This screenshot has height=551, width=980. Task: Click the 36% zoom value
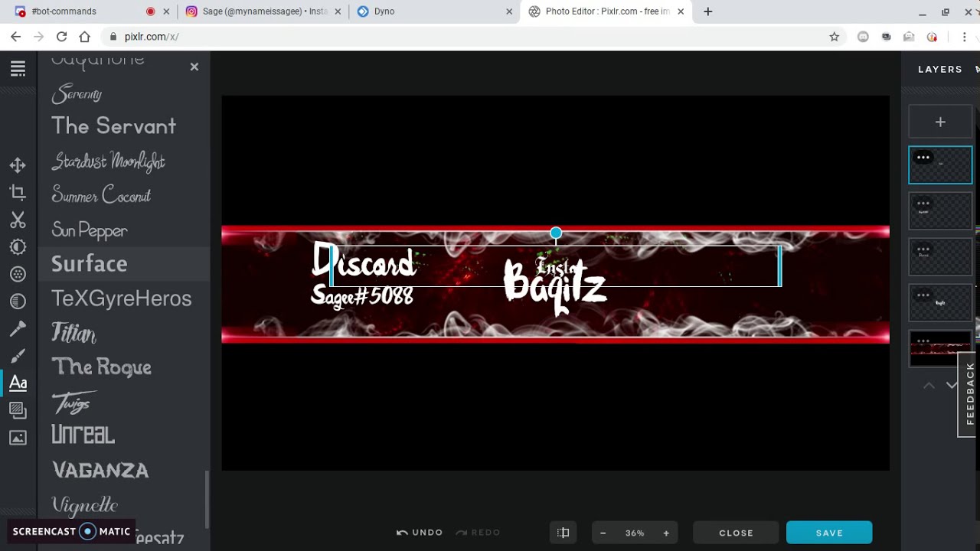point(635,533)
